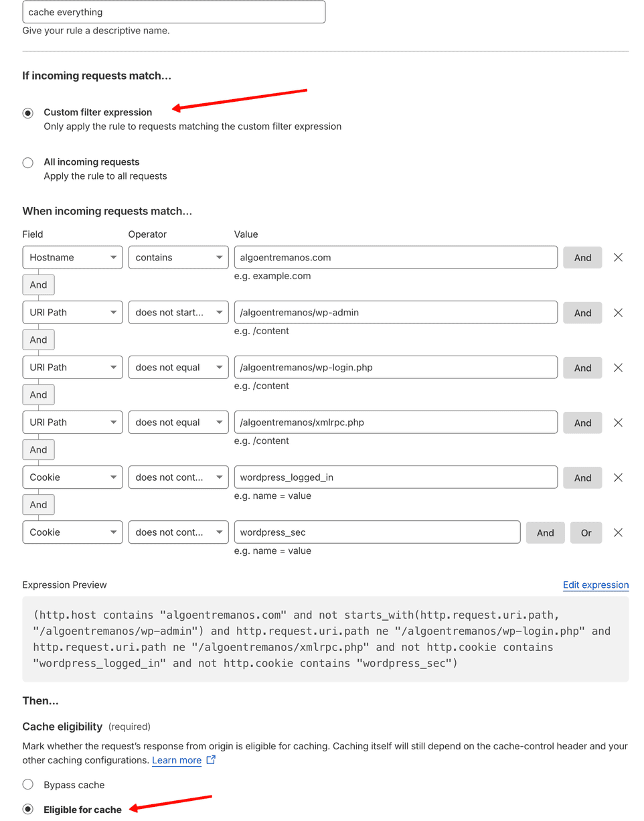The image size is (644, 821).
Task: Click the rule name input field
Action: point(174,12)
